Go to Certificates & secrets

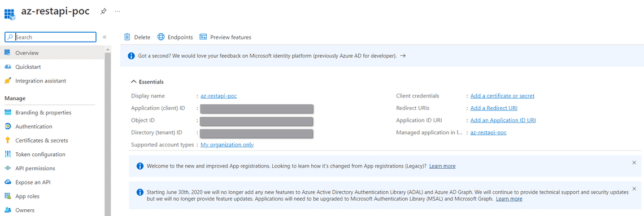pyautogui.click(x=41, y=140)
